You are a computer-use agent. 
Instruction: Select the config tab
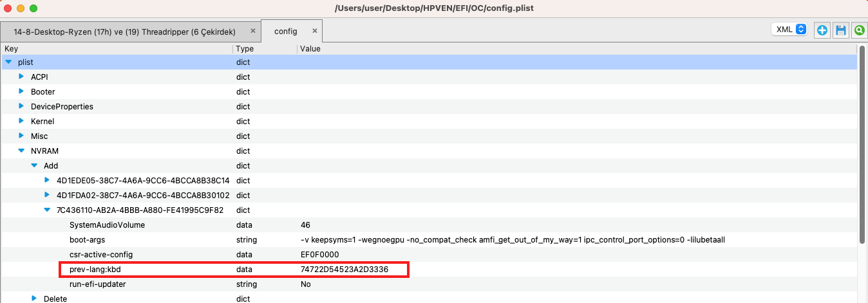tap(285, 32)
